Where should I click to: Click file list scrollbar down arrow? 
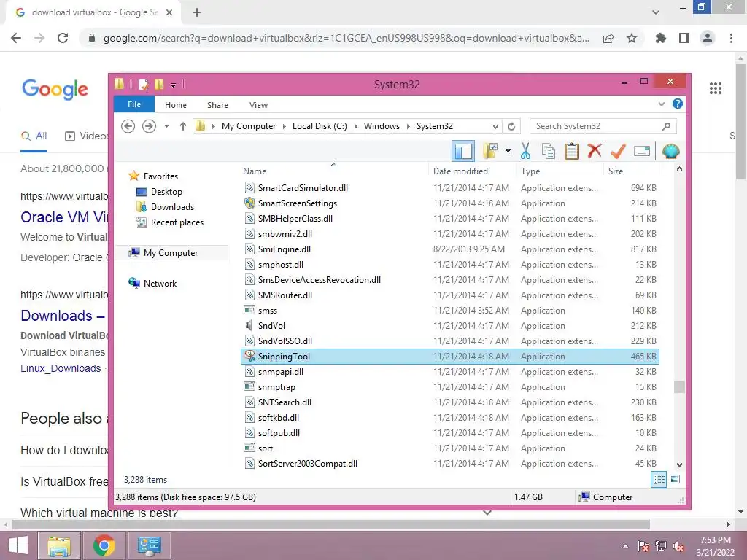(679, 464)
